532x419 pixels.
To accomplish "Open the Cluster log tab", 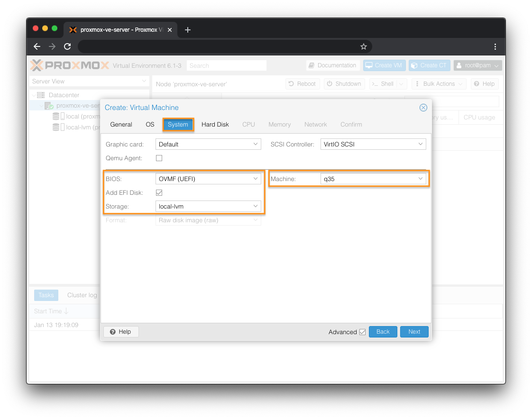I will (82, 295).
